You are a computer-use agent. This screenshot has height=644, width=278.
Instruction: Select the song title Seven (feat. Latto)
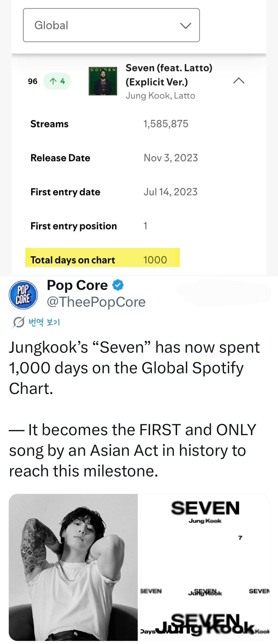[169, 75]
